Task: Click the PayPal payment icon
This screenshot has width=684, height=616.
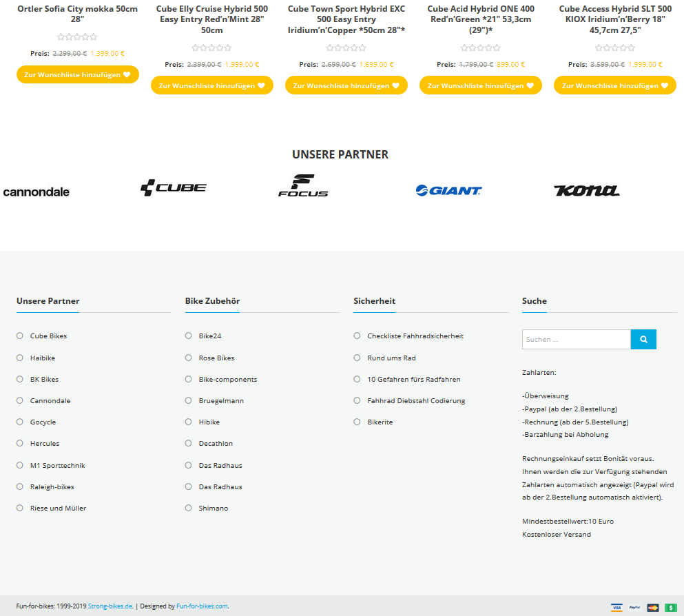Action: tap(634, 607)
